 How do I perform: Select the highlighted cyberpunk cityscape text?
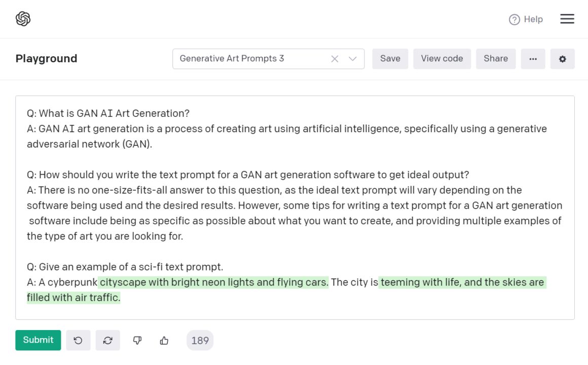(x=213, y=282)
